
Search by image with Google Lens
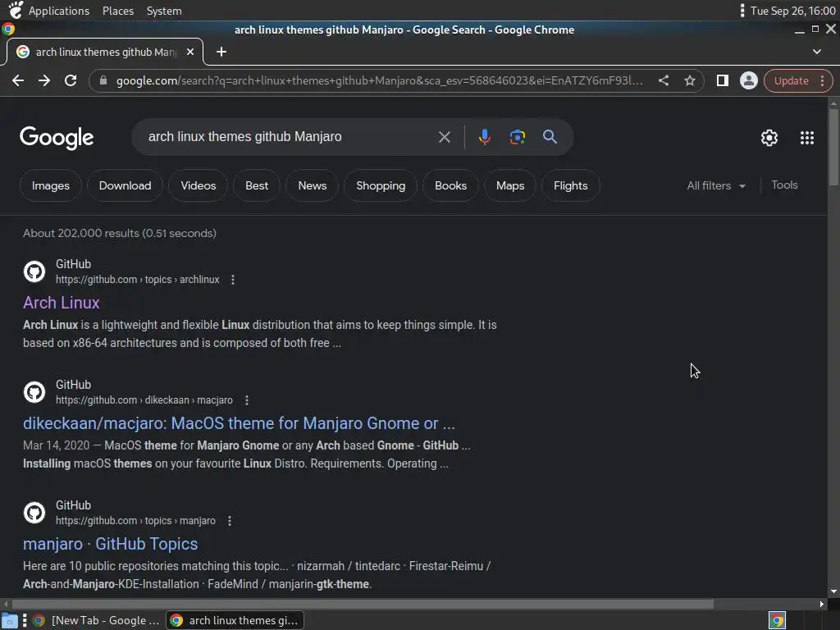[517, 137]
